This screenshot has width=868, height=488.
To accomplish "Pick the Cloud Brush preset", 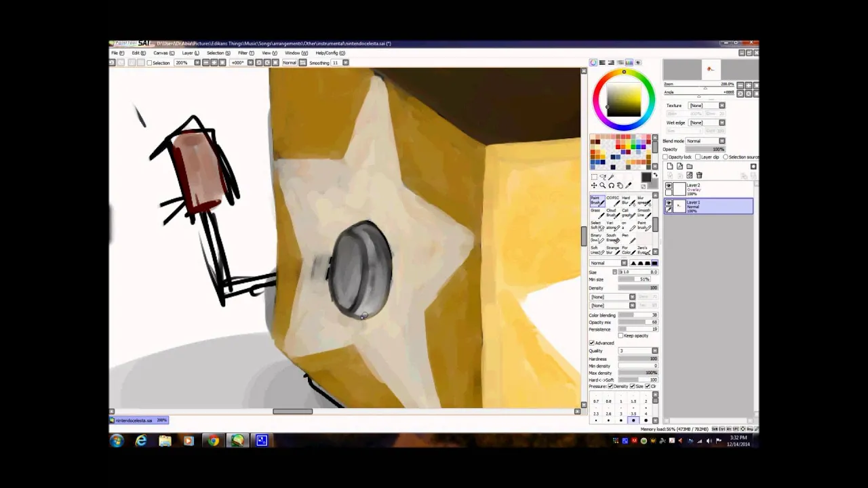I will click(x=613, y=213).
